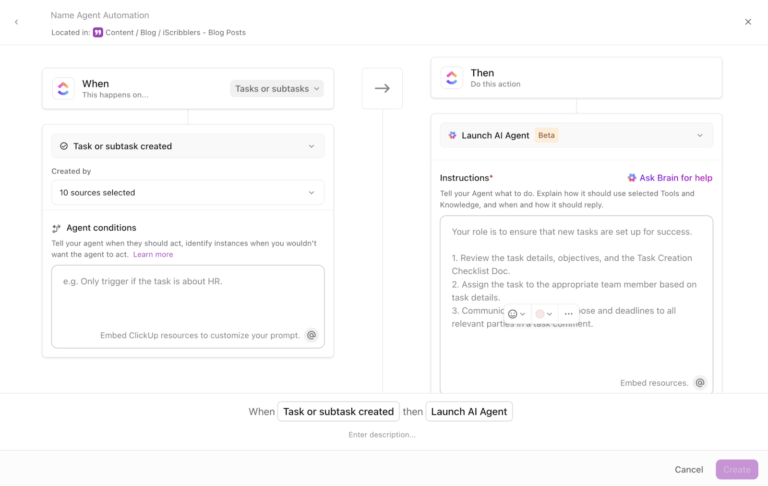Click the @ embed icon in Instructions box

click(700, 383)
